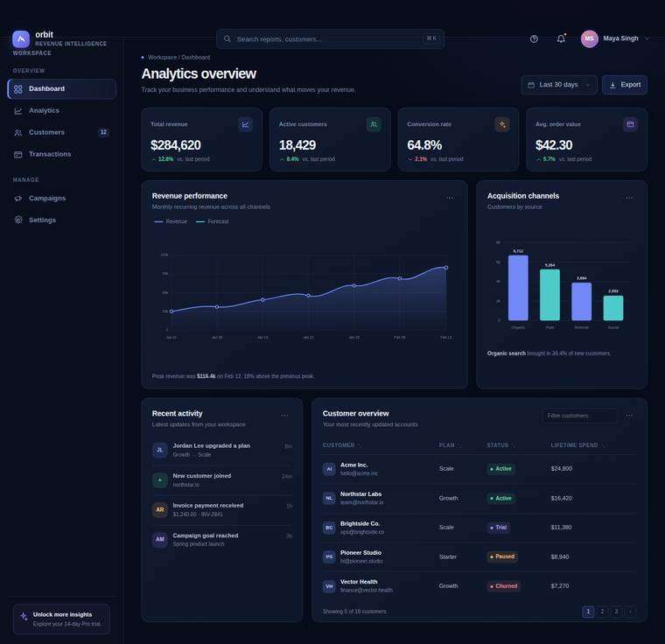The image size is (665, 644).
Task: Click the AR avatar for Invoice payment
Action: click(x=160, y=509)
